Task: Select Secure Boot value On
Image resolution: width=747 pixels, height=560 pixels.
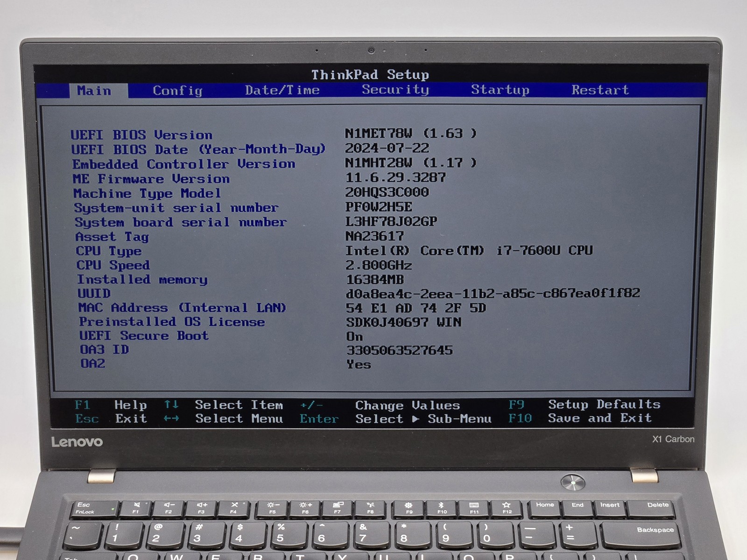Action: [x=354, y=336]
